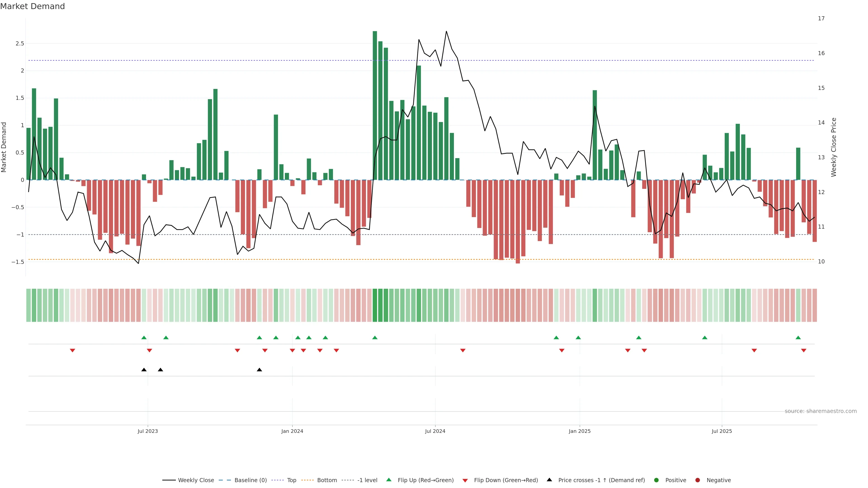Click the Weekly Close Price axis title

click(834, 147)
